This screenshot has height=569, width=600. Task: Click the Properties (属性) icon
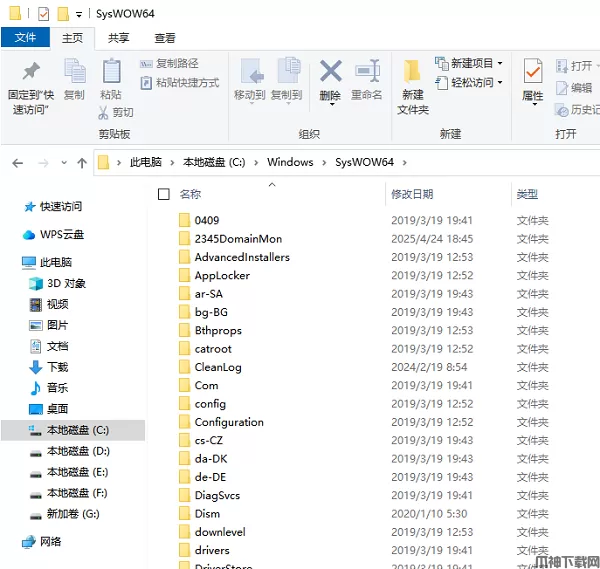tap(533, 72)
